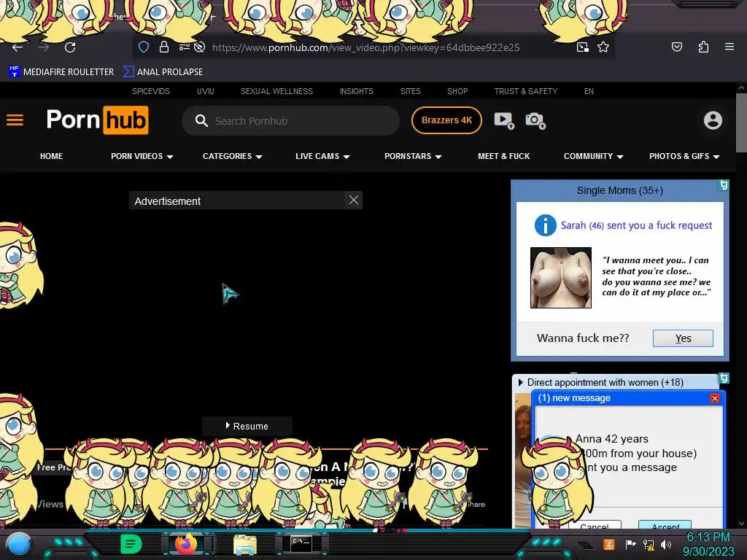This screenshot has height=560, width=747.
Task: Close the Advertisement overlay bar
Action: pyautogui.click(x=354, y=200)
